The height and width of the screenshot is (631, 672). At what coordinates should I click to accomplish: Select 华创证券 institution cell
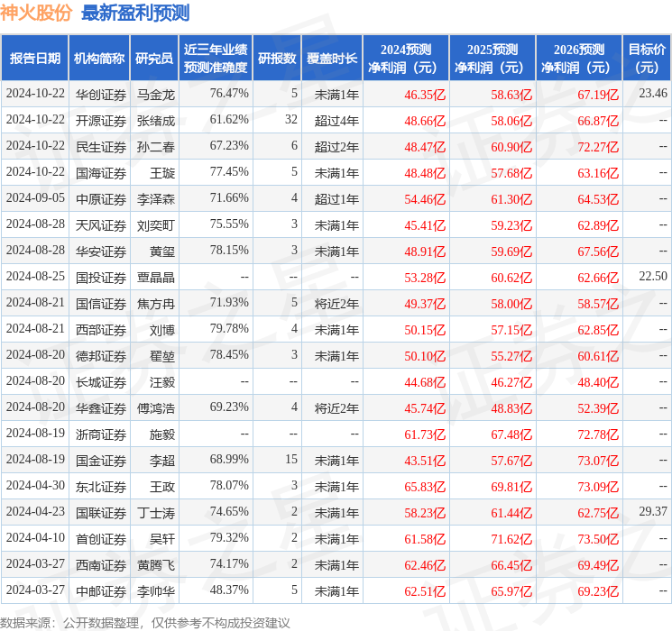pos(101,95)
